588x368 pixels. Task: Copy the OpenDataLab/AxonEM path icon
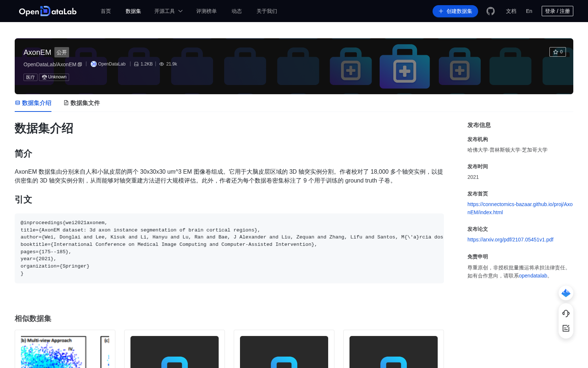coord(80,64)
